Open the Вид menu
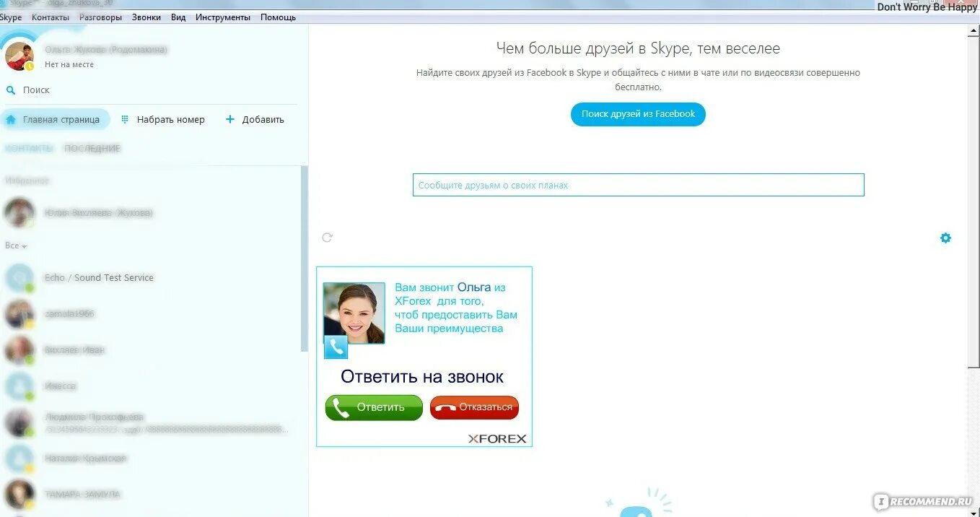 178,17
